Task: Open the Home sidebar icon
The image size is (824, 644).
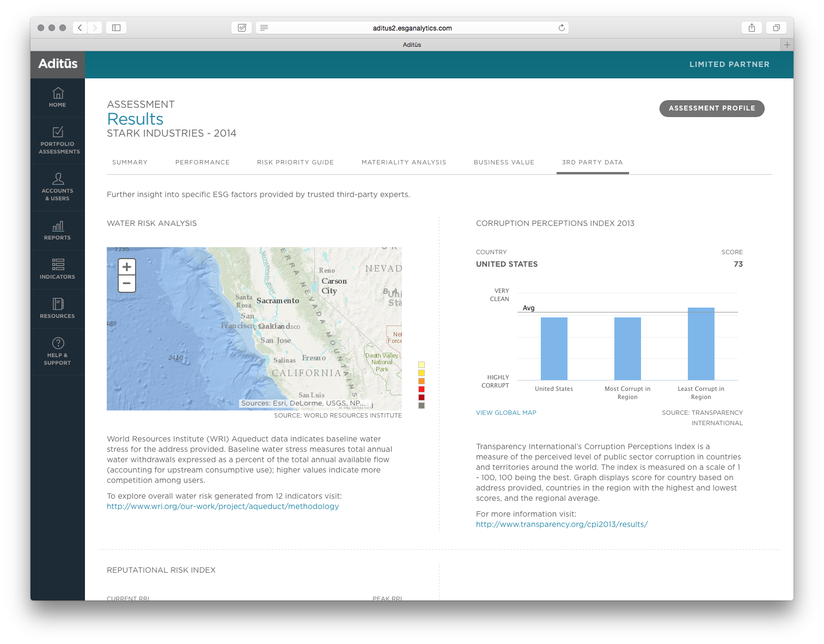Action: tap(58, 97)
